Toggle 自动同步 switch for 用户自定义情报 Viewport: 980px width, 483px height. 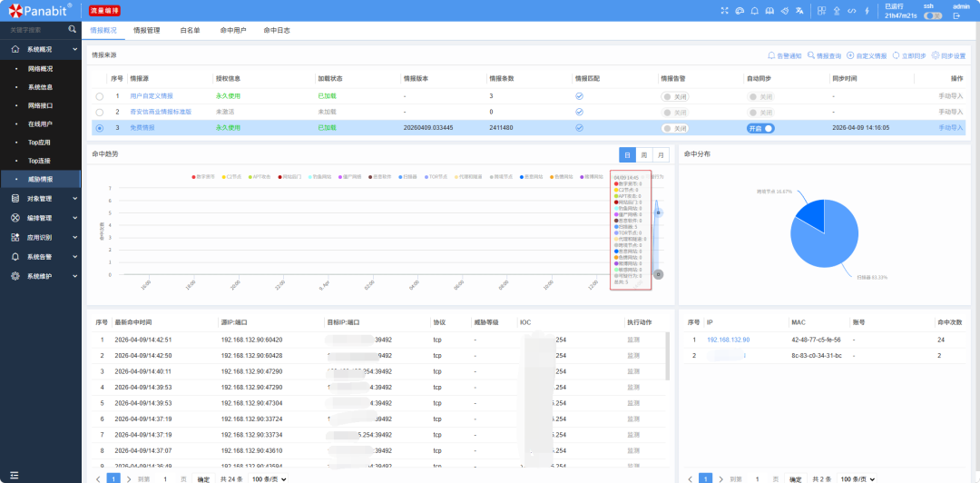pos(760,96)
